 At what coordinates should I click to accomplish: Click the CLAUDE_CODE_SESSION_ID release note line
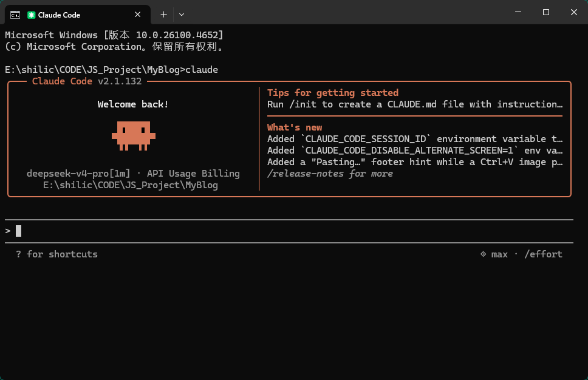click(x=415, y=139)
